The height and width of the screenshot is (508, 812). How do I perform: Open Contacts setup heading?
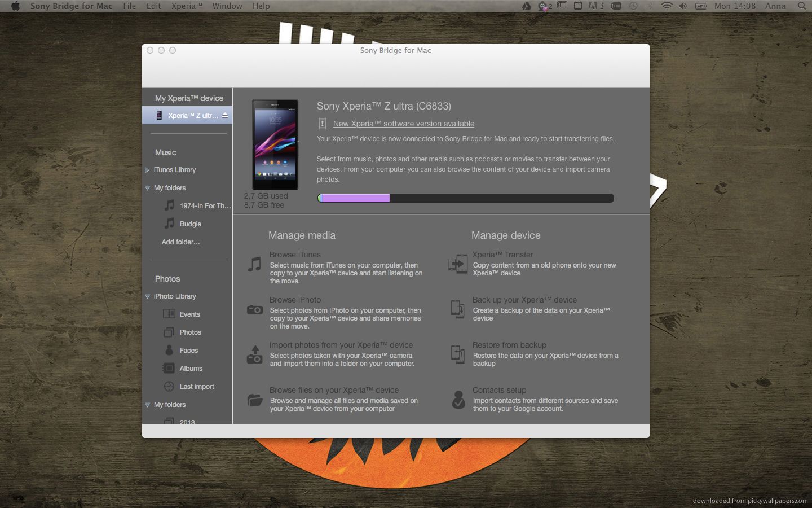pyautogui.click(x=499, y=390)
